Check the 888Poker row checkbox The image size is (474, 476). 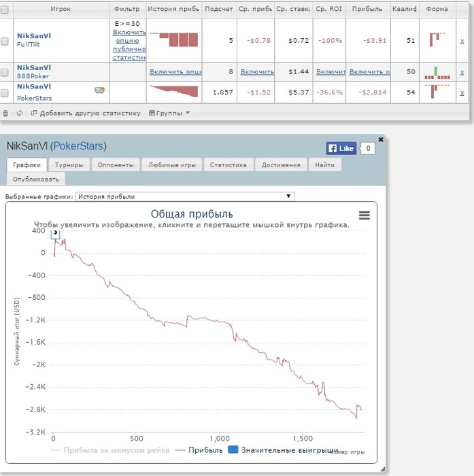(x=4, y=72)
